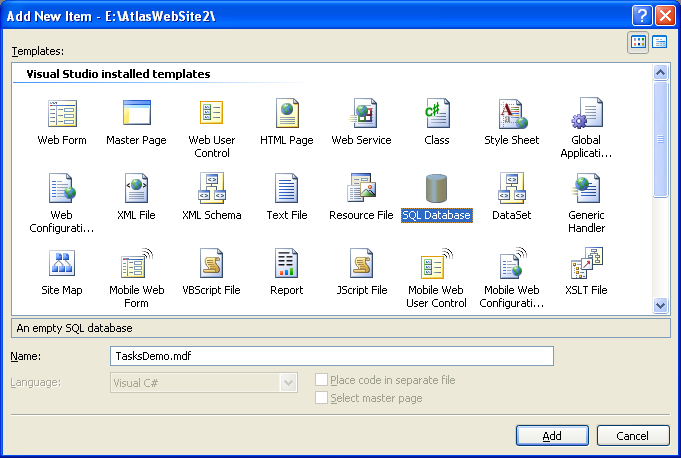Select the Web Form template icon
This screenshot has width=681, height=458.
pyautogui.click(x=62, y=113)
